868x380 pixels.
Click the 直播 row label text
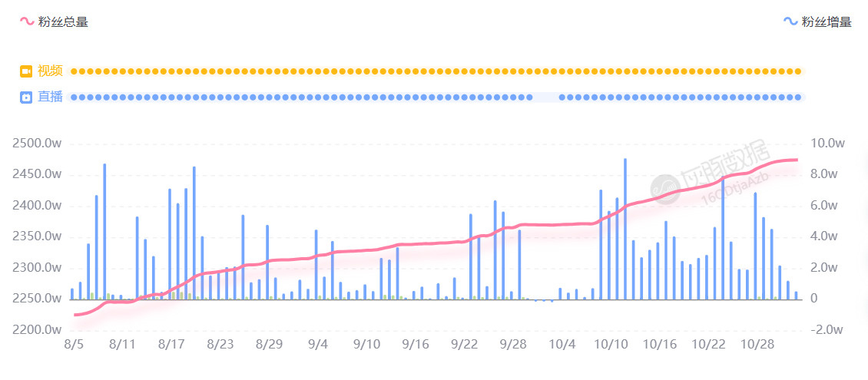[50, 97]
